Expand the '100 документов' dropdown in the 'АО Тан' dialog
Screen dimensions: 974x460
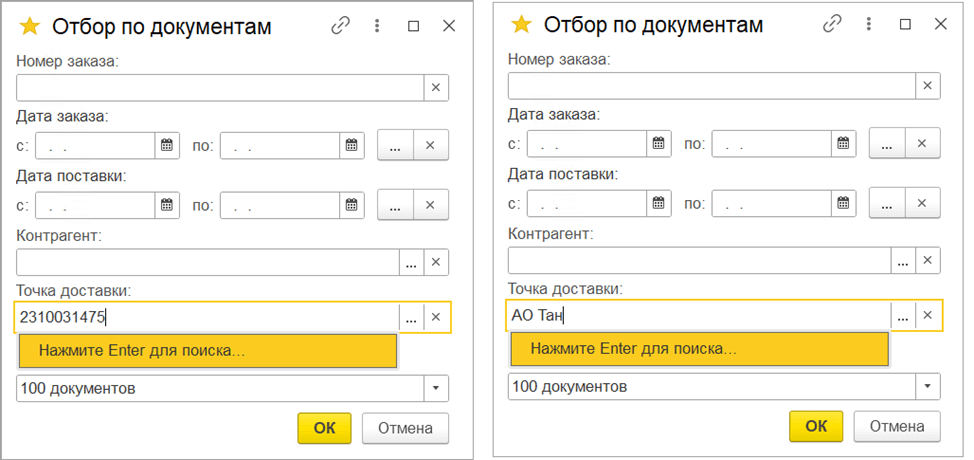pos(929,386)
